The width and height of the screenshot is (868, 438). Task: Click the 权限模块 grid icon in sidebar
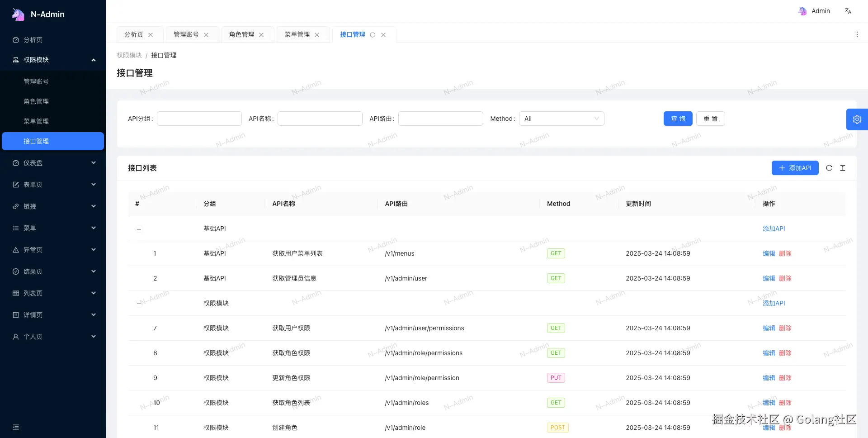pos(16,60)
